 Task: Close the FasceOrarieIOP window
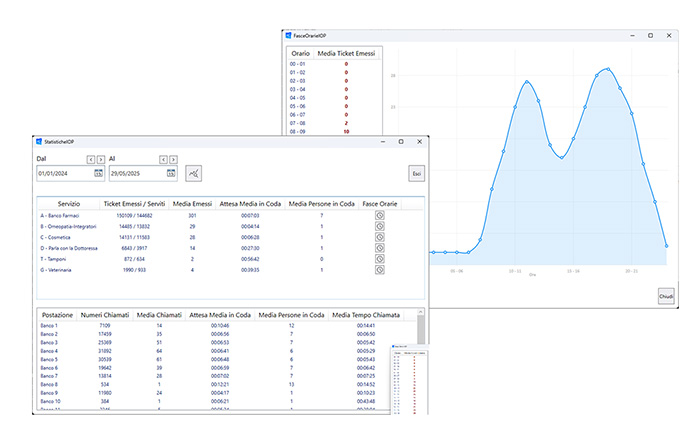point(669,36)
